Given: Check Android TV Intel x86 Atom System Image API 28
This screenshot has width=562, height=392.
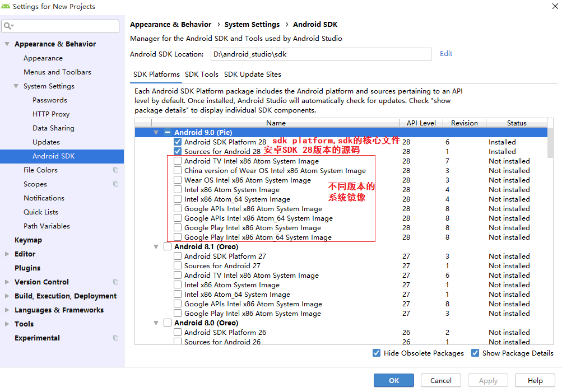Looking at the screenshot, I should point(178,161).
